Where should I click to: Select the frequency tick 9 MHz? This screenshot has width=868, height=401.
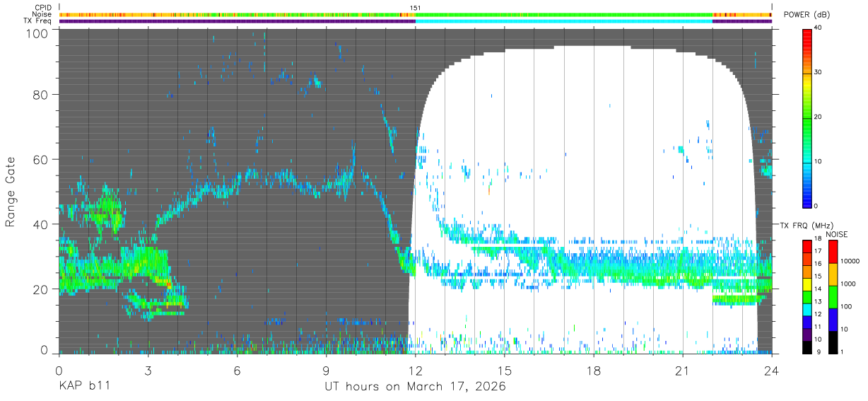[820, 351]
